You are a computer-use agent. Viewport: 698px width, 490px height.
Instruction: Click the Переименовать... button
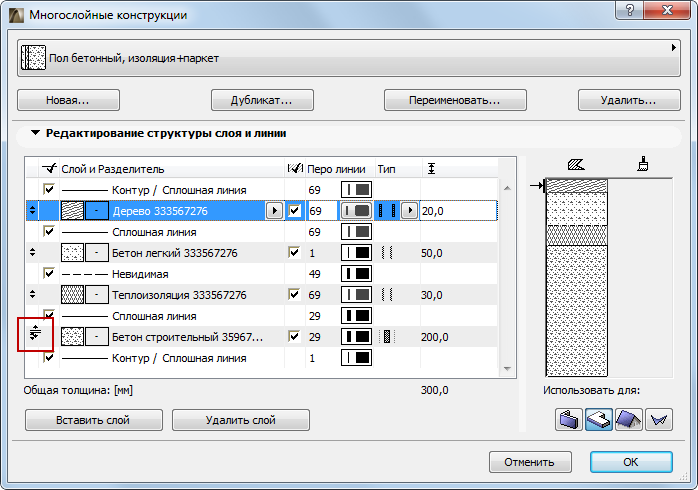[455, 100]
